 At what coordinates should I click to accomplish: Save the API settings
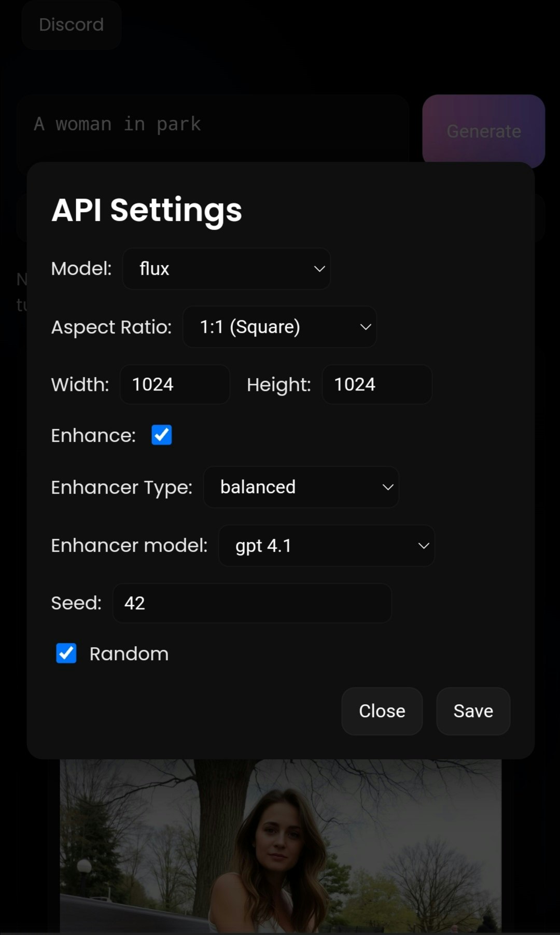(x=473, y=711)
